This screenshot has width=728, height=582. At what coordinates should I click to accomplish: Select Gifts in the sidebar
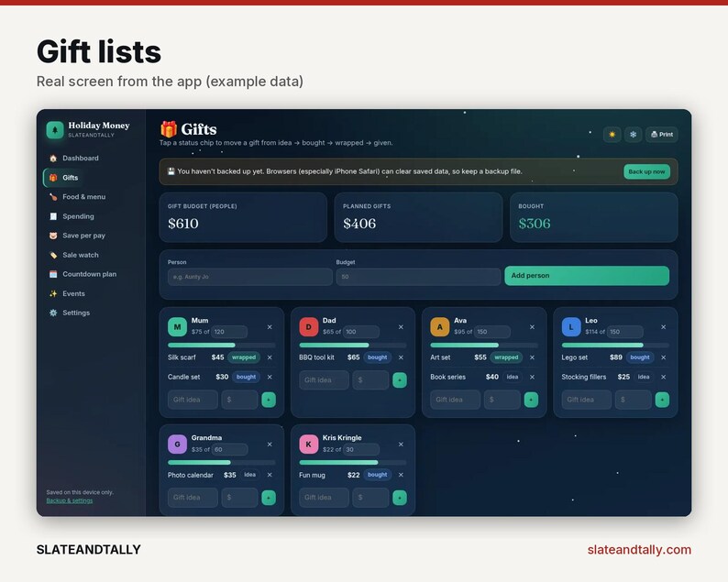click(64, 178)
